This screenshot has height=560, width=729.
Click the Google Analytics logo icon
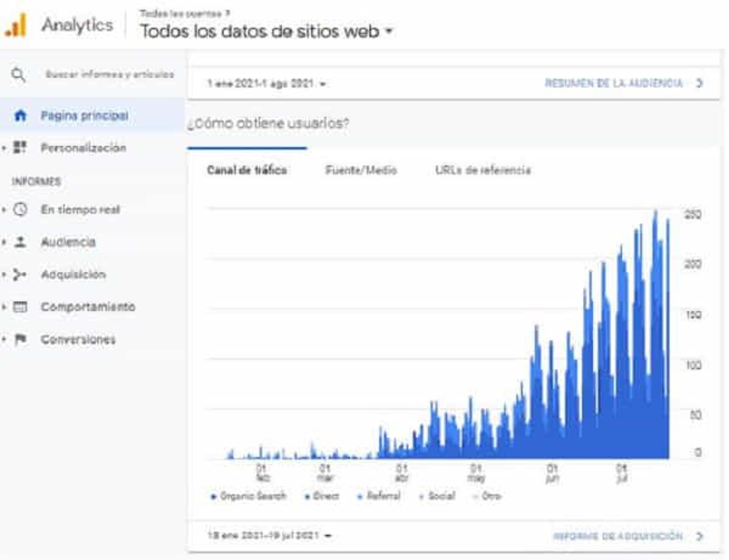[x=16, y=25]
